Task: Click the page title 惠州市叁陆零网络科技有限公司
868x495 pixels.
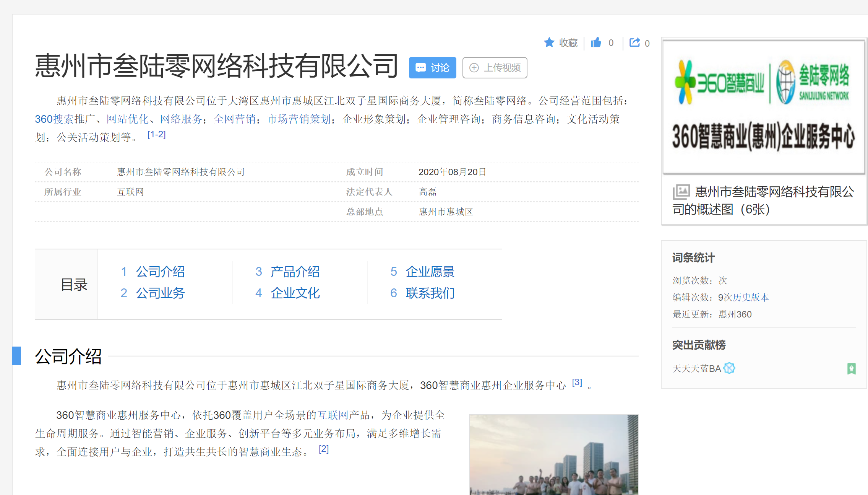Action: [x=217, y=66]
